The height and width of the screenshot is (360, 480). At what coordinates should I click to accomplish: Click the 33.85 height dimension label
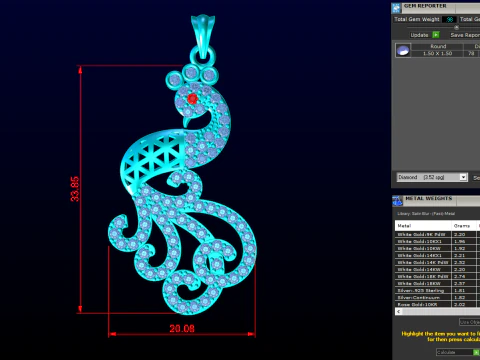click(75, 189)
